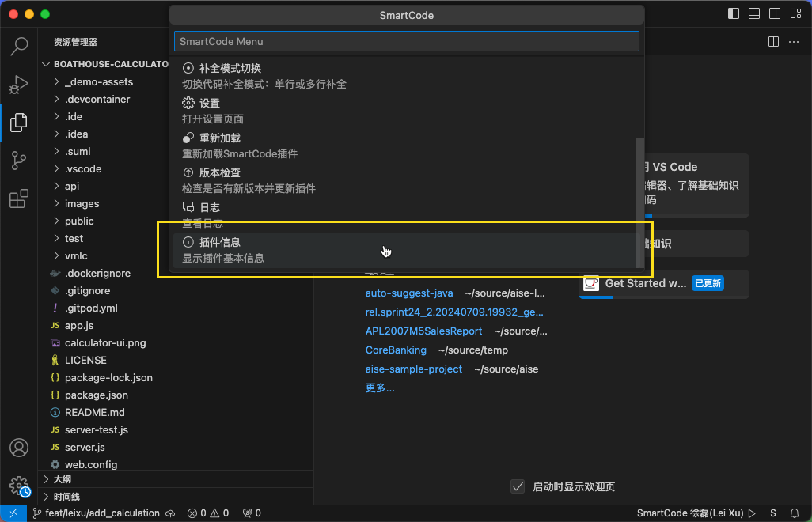Open the Source Control view
Image resolution: width=812 pixels, height=522 pixels.
coord(19,161)
